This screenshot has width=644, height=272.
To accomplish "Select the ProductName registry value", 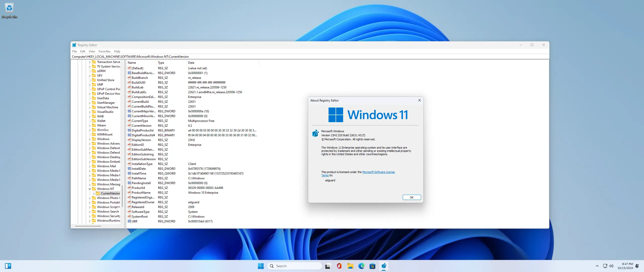I will point(141,193).
